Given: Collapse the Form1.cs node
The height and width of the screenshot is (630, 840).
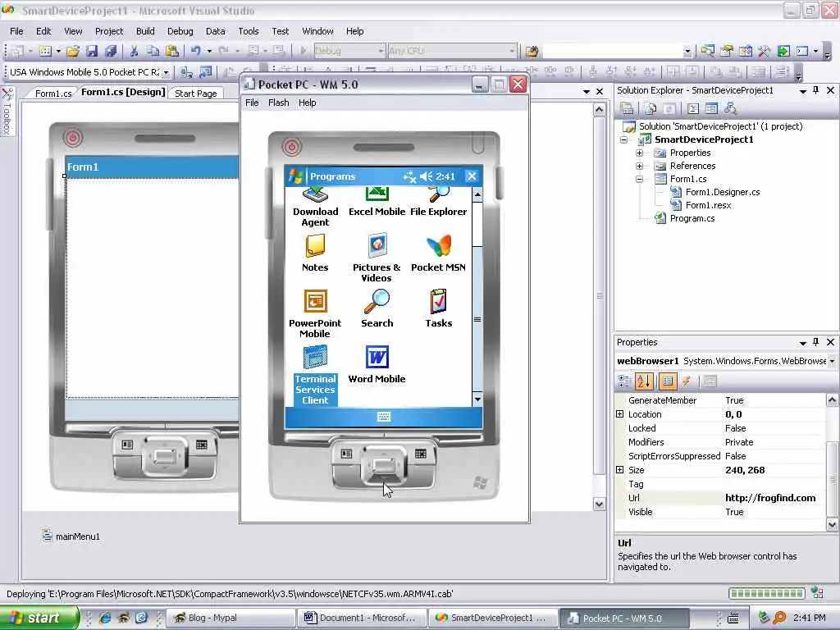Looking at the screenshot, I should (x=639, y=179).
